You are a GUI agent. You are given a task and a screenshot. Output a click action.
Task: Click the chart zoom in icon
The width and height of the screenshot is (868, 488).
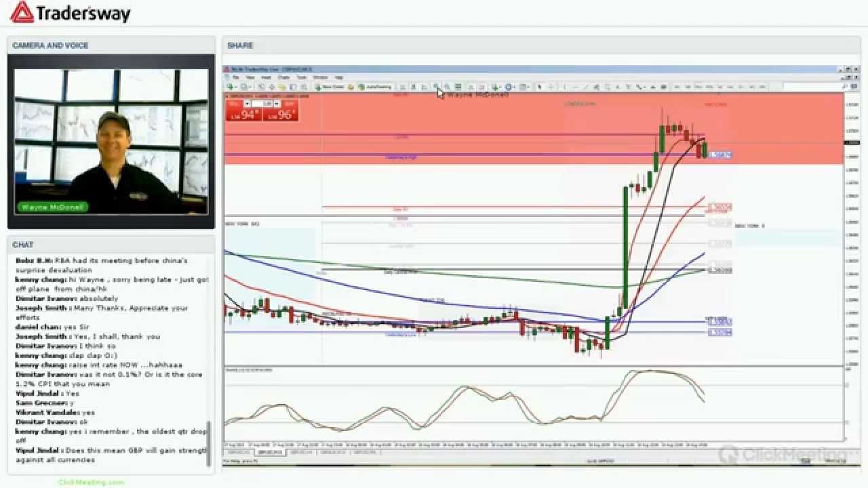coord(435,87)
